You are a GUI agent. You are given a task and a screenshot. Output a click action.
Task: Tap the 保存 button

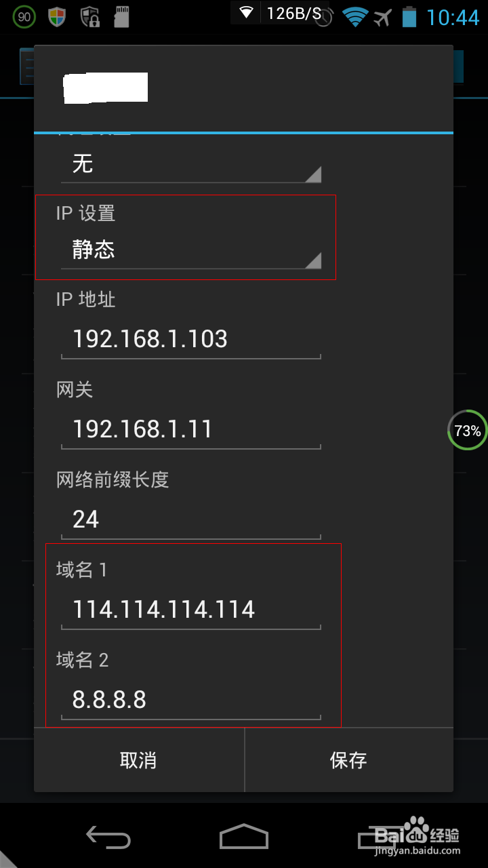tap(349, 760)
